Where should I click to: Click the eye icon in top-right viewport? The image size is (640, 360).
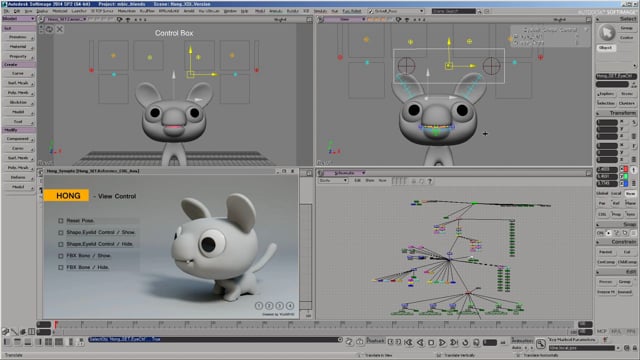tap(407, 19)
